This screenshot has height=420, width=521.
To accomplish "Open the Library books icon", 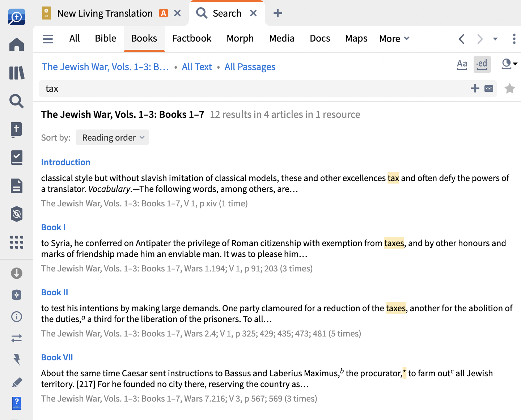I will point(17,73).
